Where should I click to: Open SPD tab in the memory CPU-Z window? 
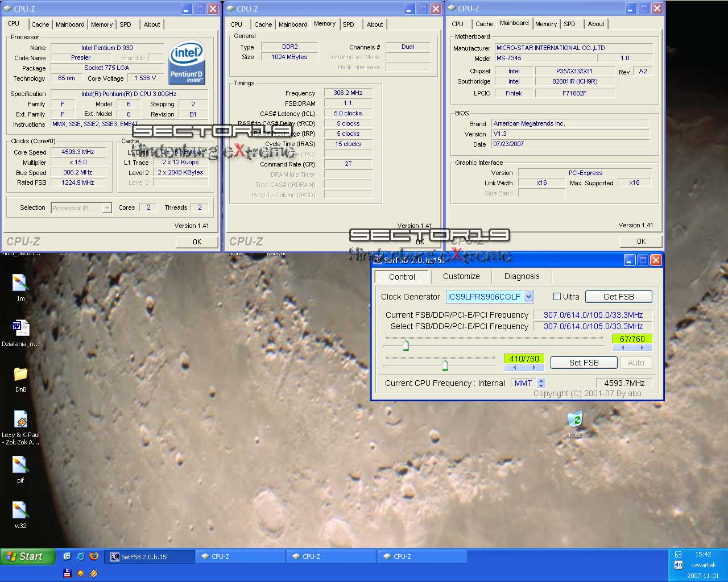coord(349,24)
